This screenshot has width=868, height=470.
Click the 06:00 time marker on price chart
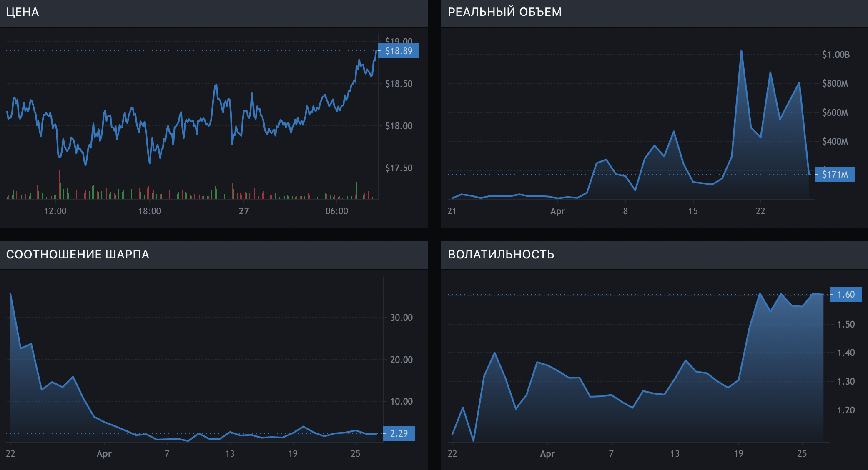337,211
